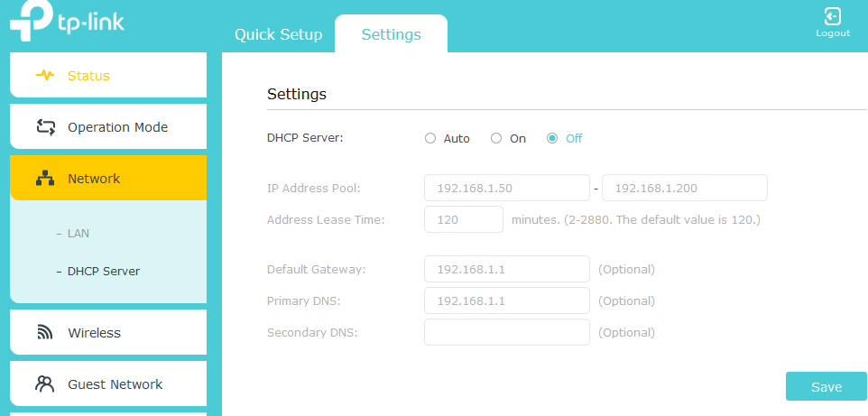
Task: Open the Wireless menu label
Action: coord(94,333)
